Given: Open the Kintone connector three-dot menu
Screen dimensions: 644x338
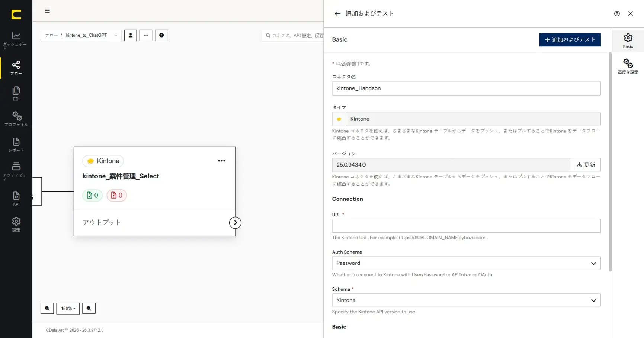Looking at the screenshot, I should (x=222, y=161).
